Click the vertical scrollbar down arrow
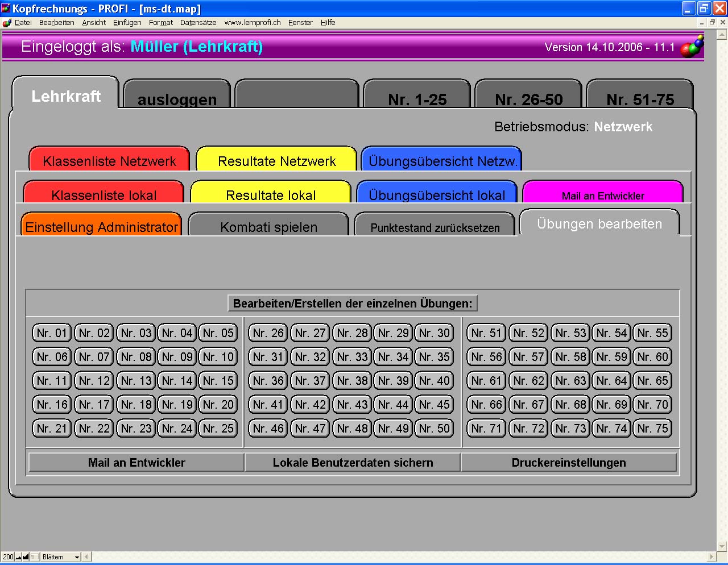The height and width of the screenshot is (565, 728). [x=722, y=546]
